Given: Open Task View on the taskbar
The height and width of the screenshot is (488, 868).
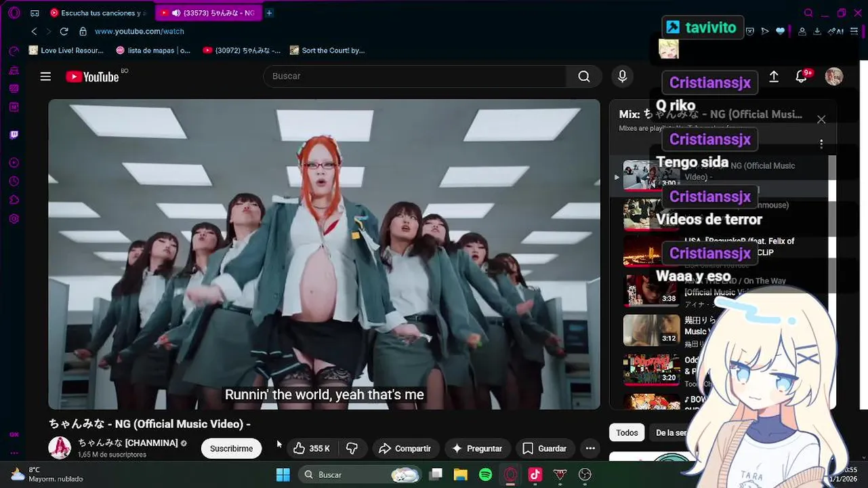Looking at the screenshot, I should point(436,474).
